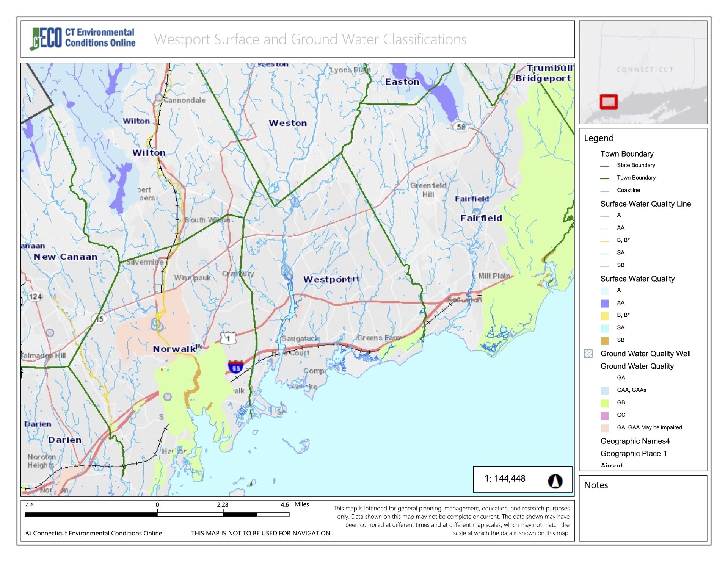Viewport: 728px width, 562px height.
Task: Select the SA cyan surface water swatch
Action: 605,328
